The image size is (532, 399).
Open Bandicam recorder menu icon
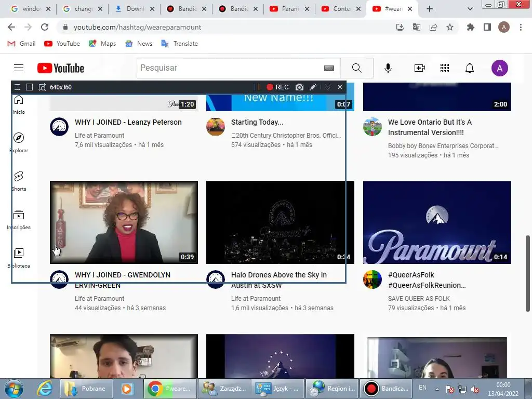[17, 87]
